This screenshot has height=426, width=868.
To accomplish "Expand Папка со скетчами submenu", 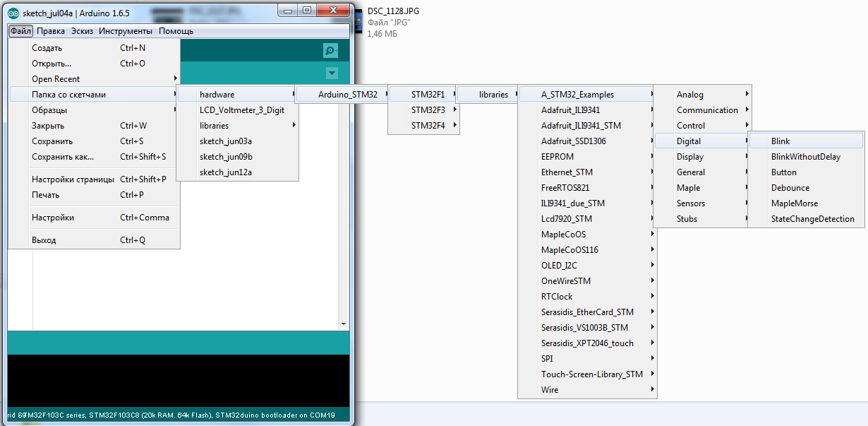I will tap(95, 95).
